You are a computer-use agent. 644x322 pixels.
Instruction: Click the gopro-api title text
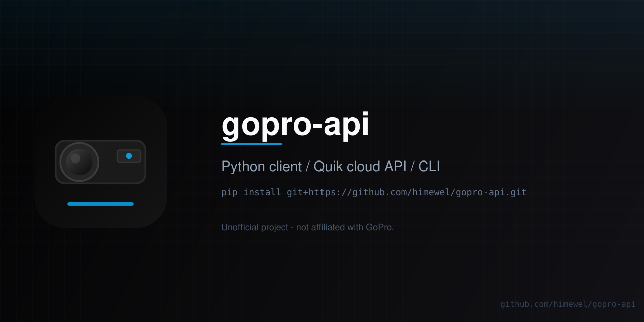pyautogui.click(x=295, y=125)
